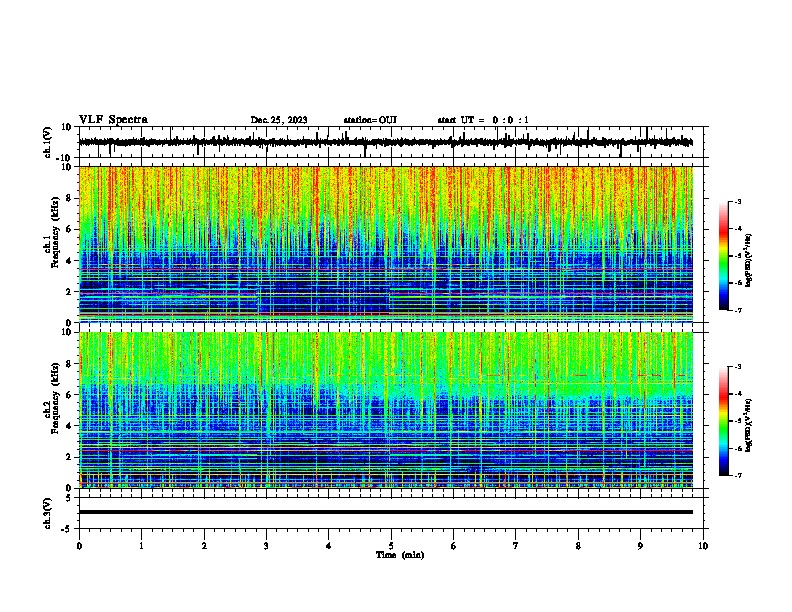Click time axis tick label '5'
Screen dimensions: 792x612
pos(391,546)
